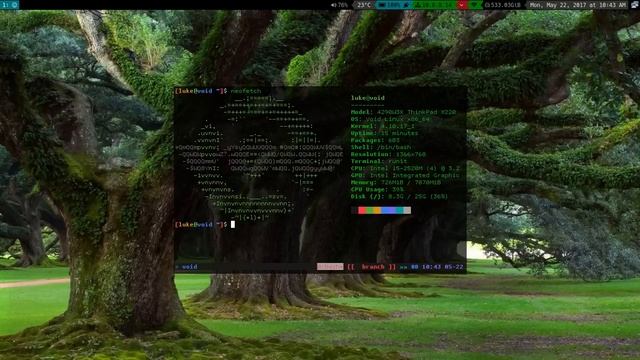Image resolution: width=640 pixels, height=360 pixels.
Task: Click the Terminal: line in neofetch output
Action: pyautogui.click(x=379, y=161)
